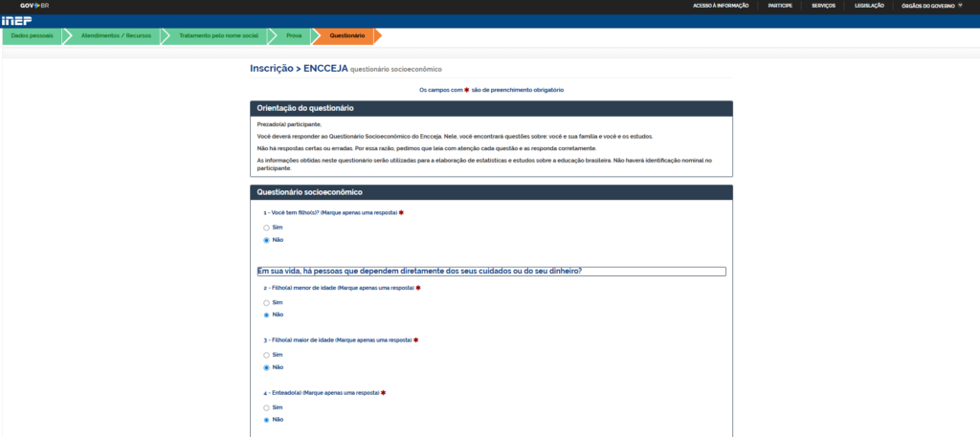Select the Questionário step

click(346, 36)
